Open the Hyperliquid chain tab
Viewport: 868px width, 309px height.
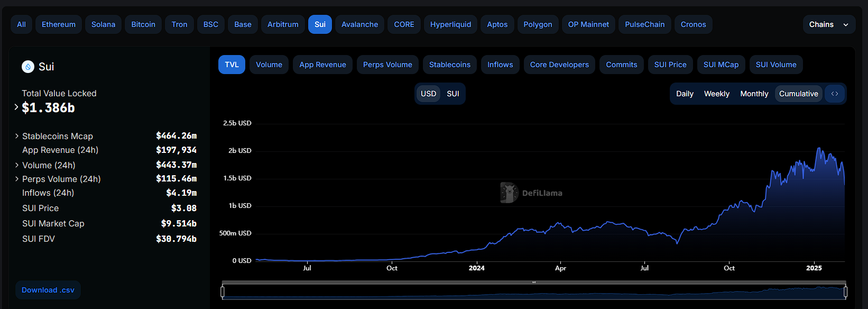click(450, 24)
